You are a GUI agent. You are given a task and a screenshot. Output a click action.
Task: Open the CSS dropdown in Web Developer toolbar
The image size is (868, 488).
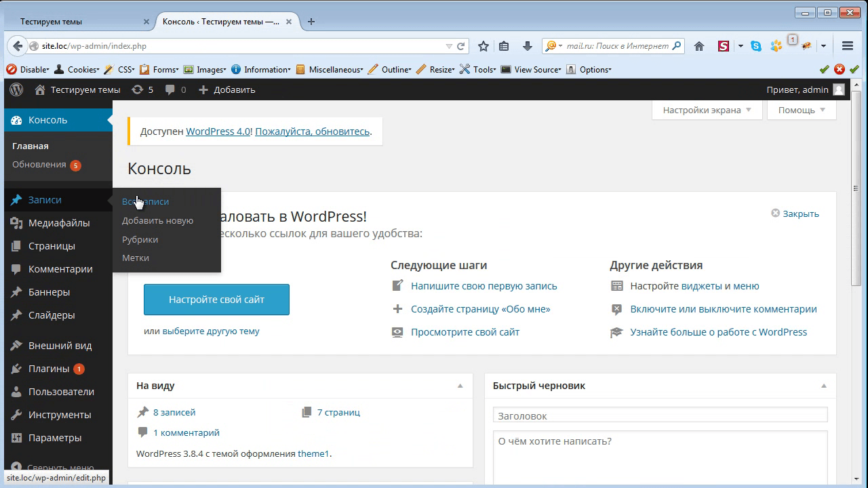pos(119,69)
